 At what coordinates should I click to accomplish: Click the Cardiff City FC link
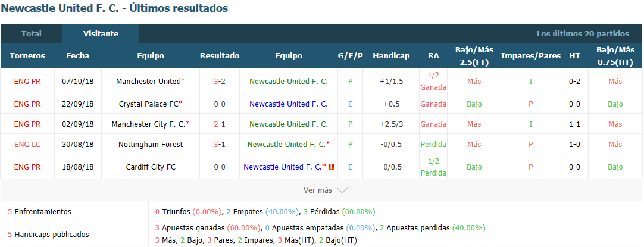pos(151,167)
